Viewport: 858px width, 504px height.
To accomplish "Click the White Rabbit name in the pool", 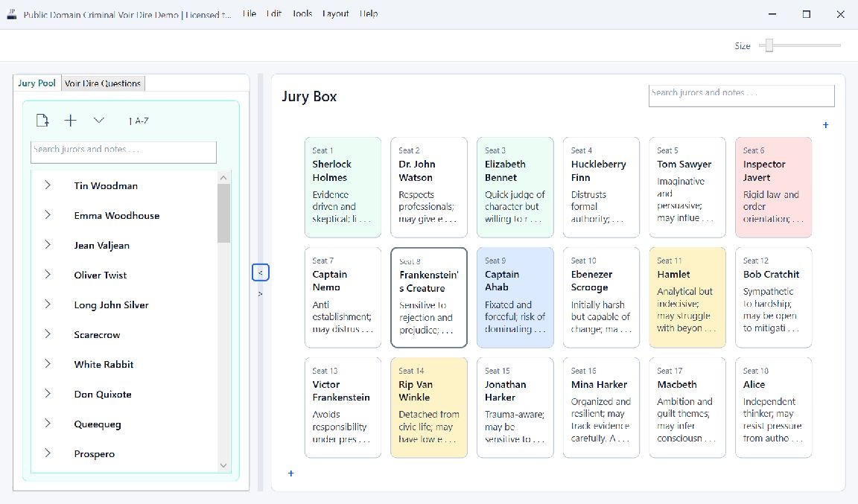I will (104, 365).
